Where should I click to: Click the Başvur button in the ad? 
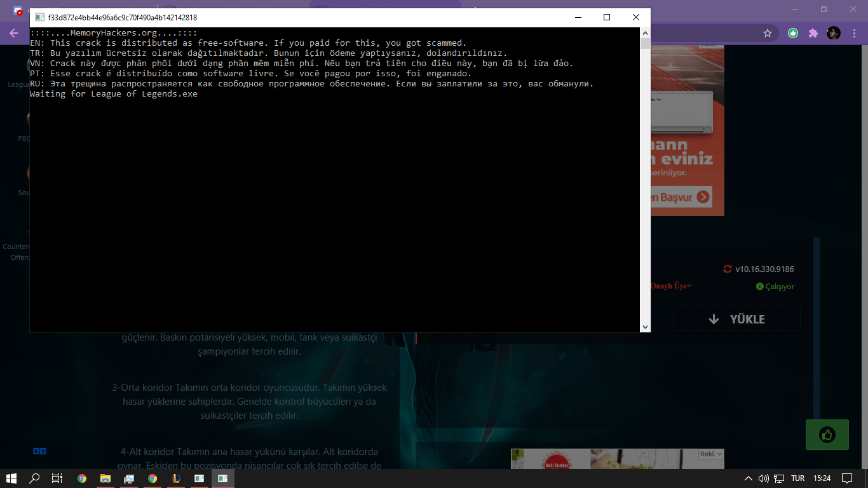[681, 197]
